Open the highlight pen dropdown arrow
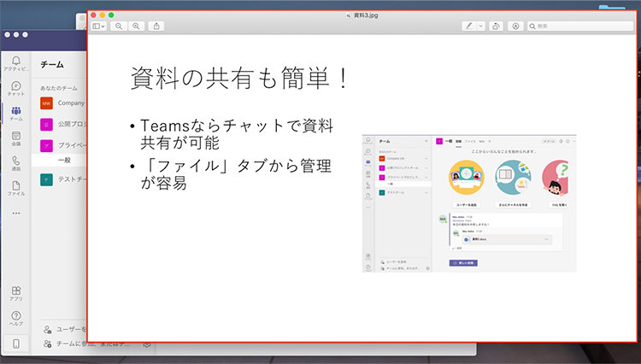Image resolution: width=641 pixels, height=364 pixels. (480, 26)
